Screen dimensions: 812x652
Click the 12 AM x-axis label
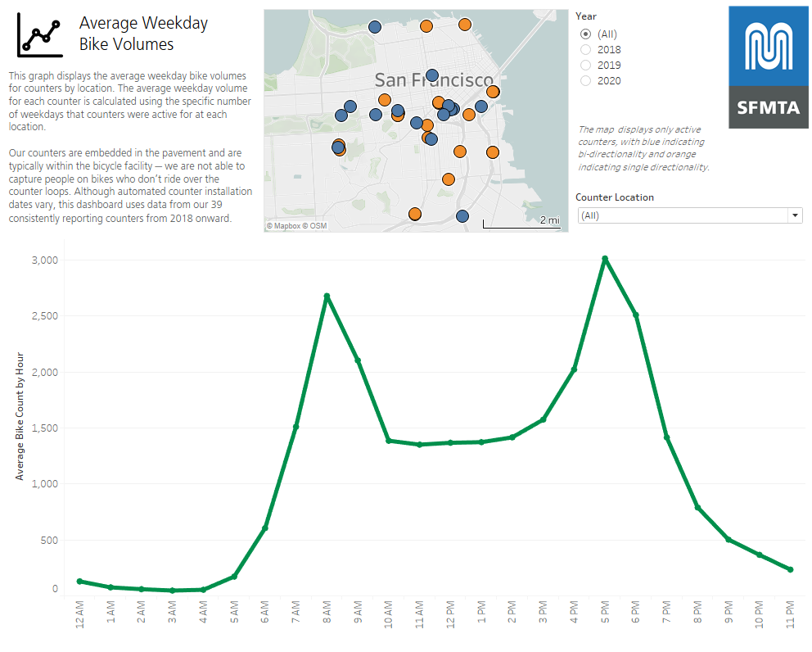[x=79, y=614]
